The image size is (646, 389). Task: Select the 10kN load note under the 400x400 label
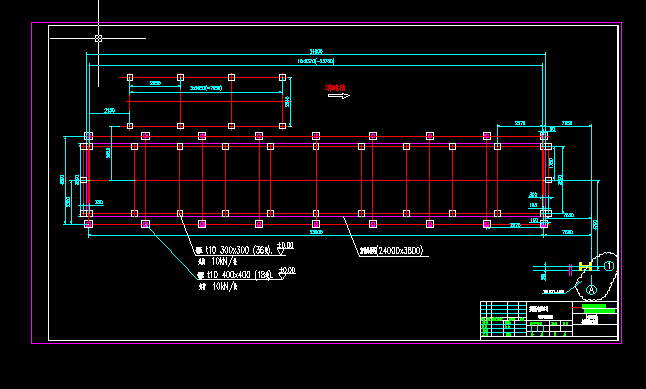point(218,286)
